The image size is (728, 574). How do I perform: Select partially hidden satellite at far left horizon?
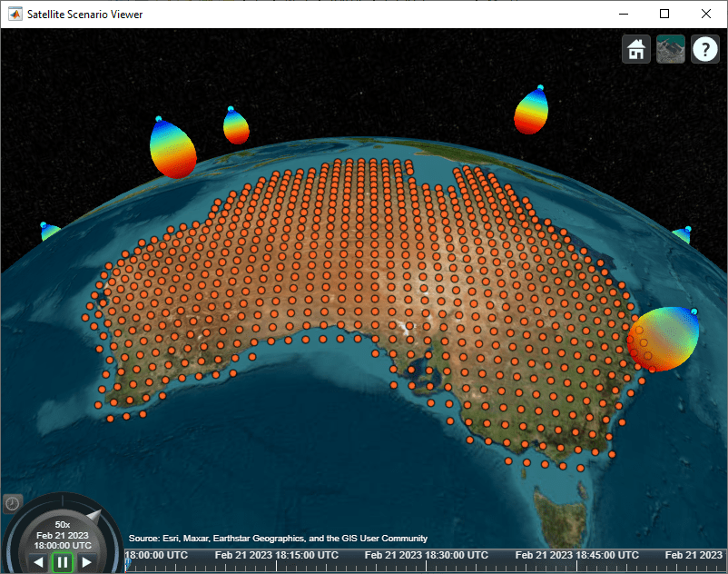[x=44, y=224]
